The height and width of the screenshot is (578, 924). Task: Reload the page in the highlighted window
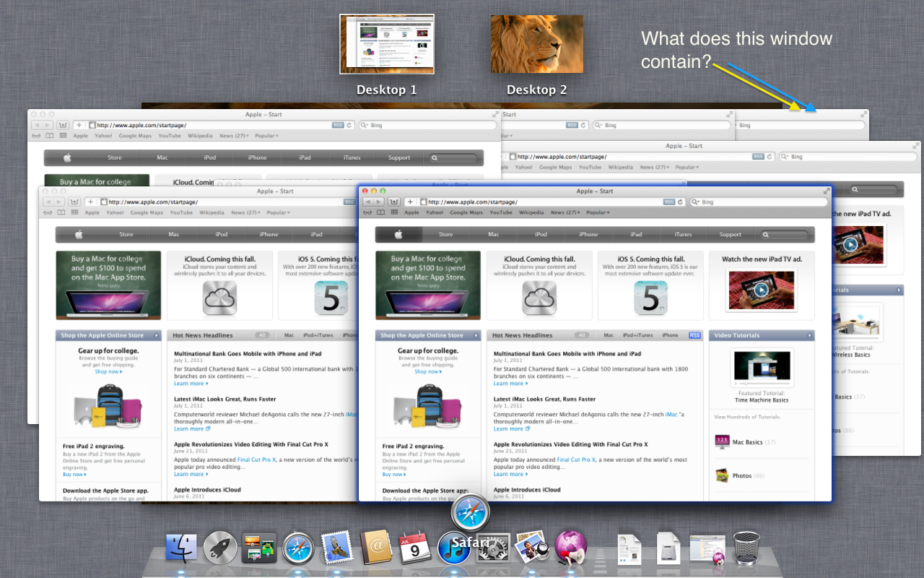click(x=681, y=202)
